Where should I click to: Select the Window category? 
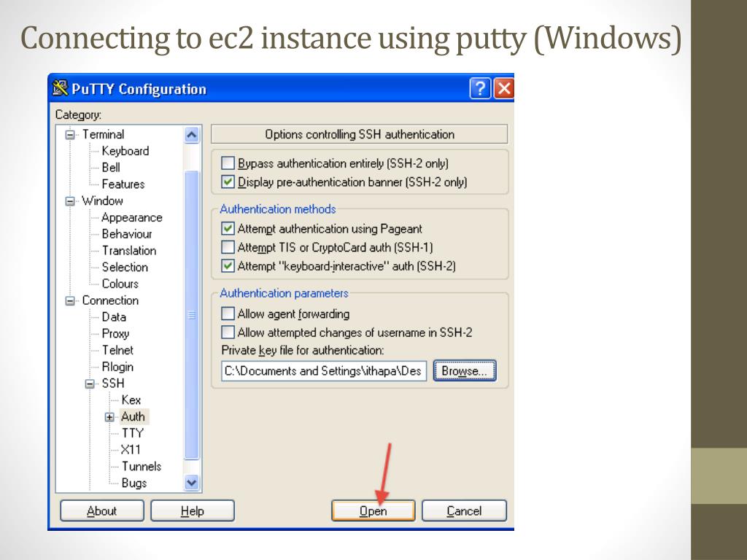point(102,201)
